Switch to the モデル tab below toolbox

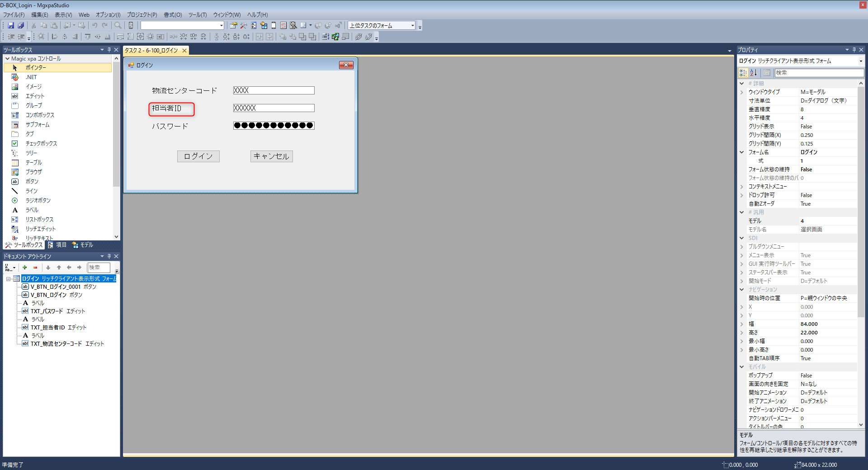pos(83,245)
